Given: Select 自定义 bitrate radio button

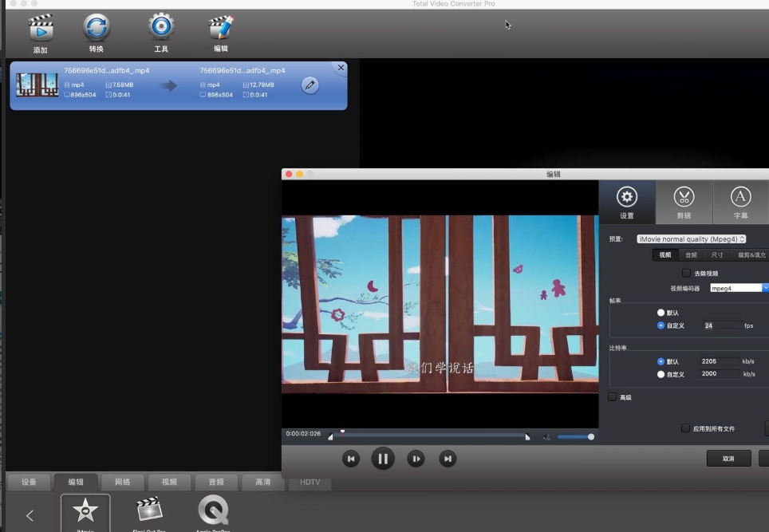Looking at the screenshot, I should coord(661,374).
